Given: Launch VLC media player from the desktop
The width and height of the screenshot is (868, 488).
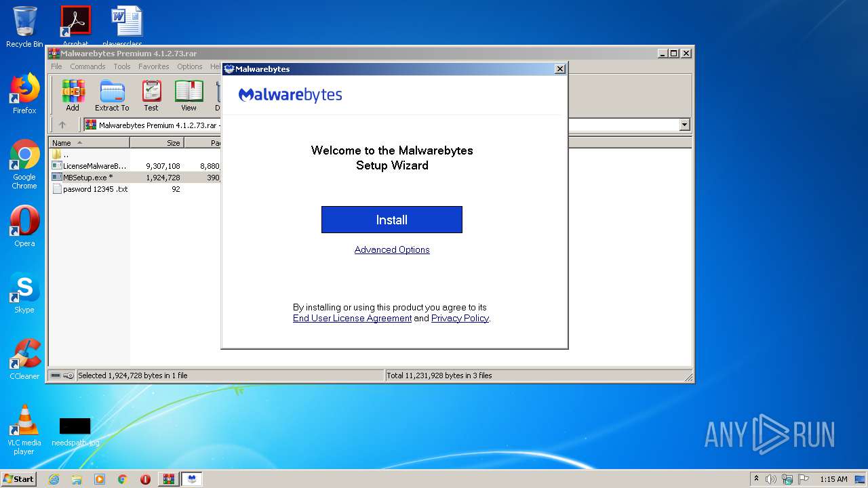Looking at the screenshot, I should tap(24, 430).
